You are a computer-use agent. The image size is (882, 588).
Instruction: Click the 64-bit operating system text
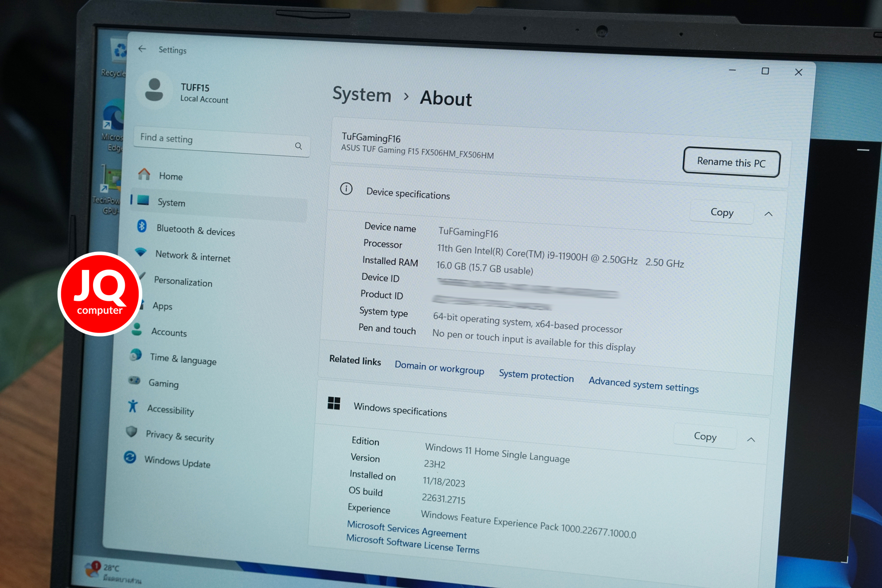coord(527,323)
